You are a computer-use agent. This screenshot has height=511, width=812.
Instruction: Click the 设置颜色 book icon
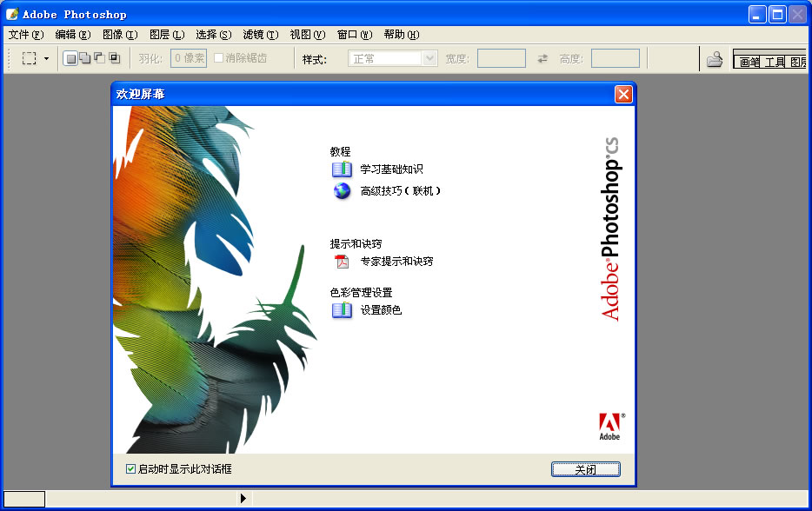pos(341,310)
